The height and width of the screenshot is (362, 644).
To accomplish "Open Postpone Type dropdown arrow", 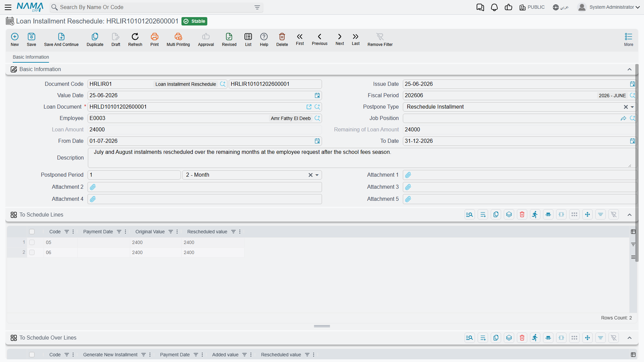I will pyautogui.click(x=632, y=107).
